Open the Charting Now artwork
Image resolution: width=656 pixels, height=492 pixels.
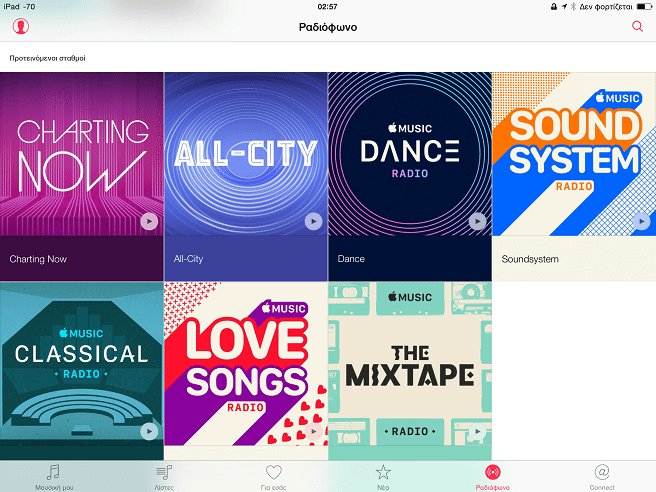(x=82, y=154)
